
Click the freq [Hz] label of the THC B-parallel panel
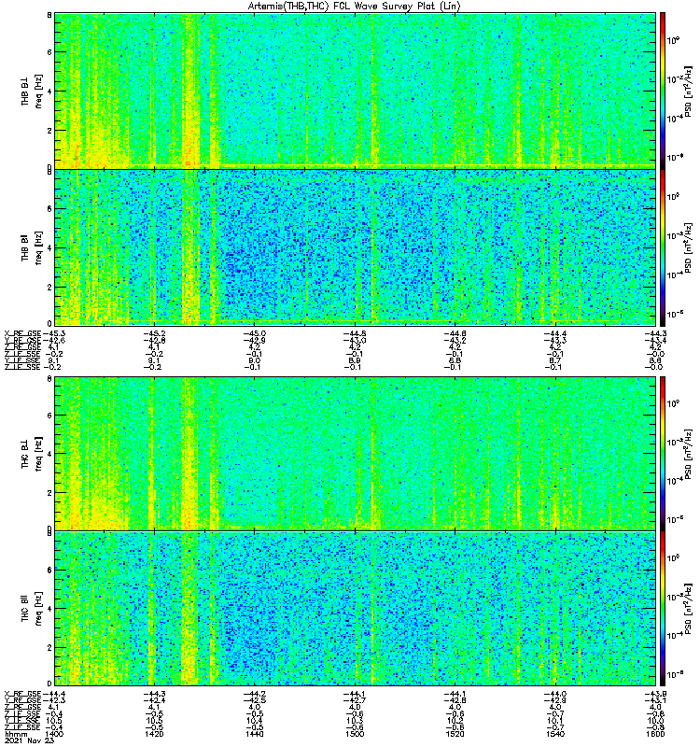pos(38,609)
